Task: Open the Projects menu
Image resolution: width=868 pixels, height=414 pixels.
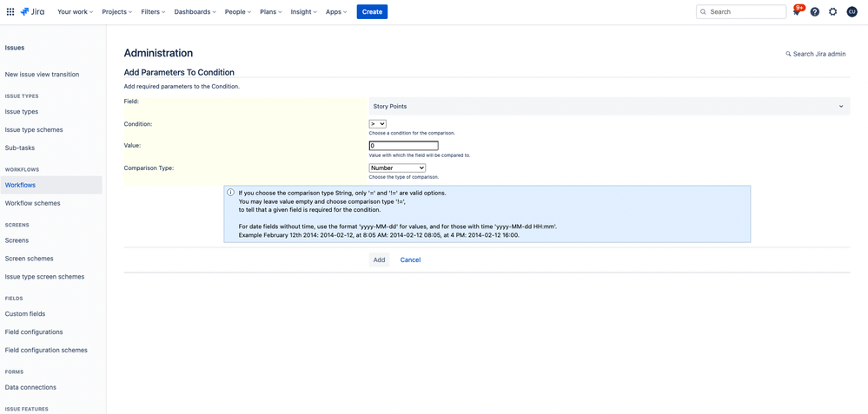Action: [x=116, y=11]
